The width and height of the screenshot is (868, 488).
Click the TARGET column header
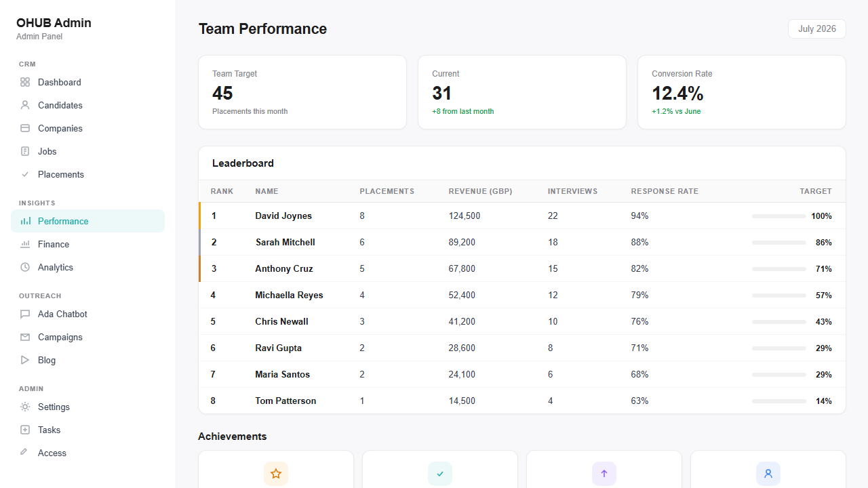coord(816,191)
